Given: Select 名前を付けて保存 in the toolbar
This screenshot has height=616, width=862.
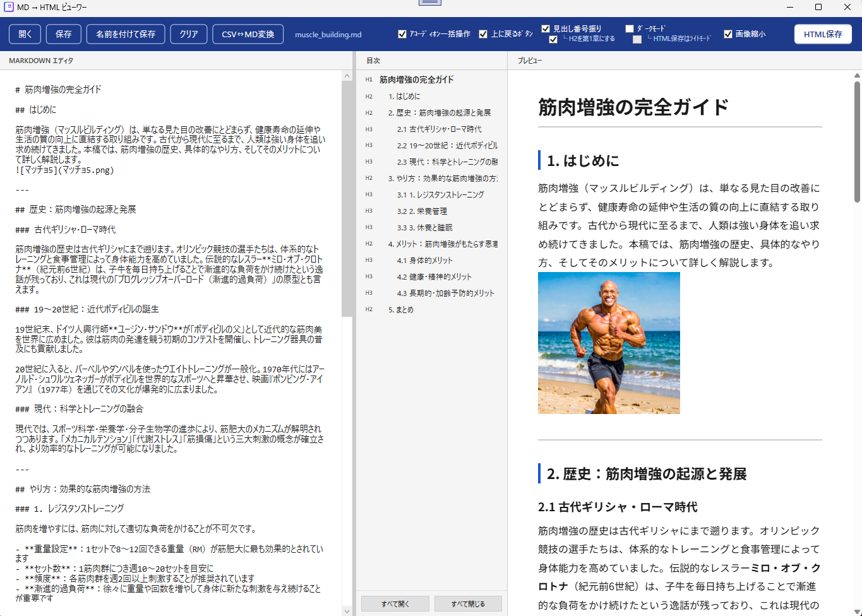Looking at the screenshot, I should point(126,34).
